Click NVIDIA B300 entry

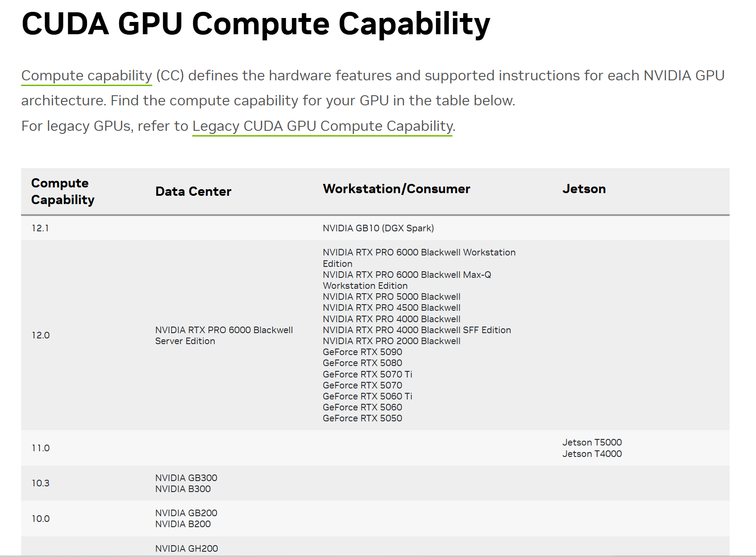point(183,489)
